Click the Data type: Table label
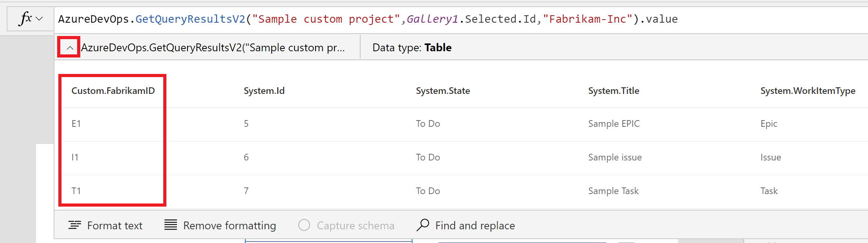The image size is (868, 243). click(412, 48)
